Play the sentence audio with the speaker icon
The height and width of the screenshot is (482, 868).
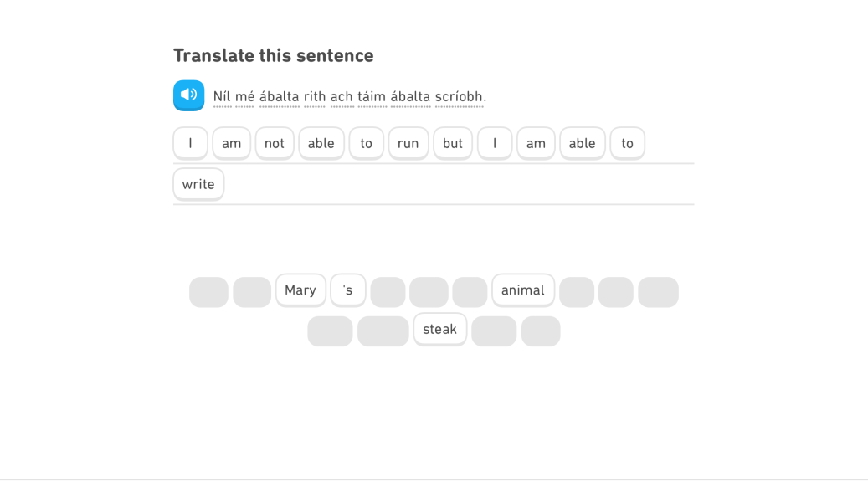coord(188,95)
